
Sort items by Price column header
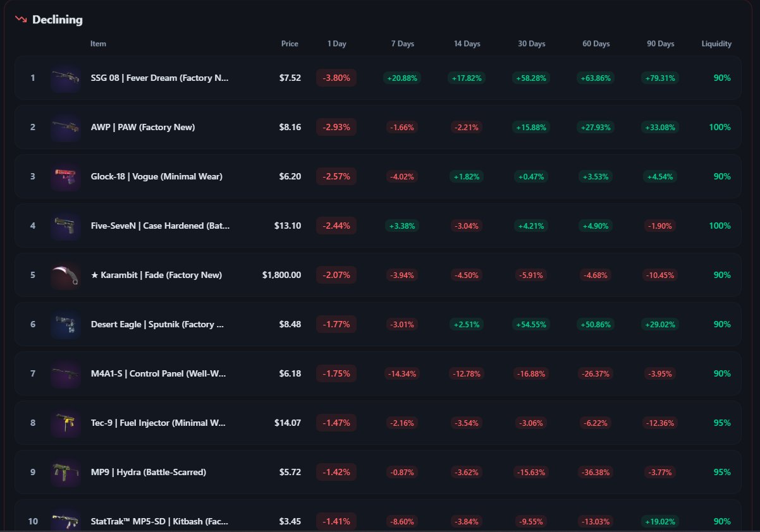pos(290,44)
